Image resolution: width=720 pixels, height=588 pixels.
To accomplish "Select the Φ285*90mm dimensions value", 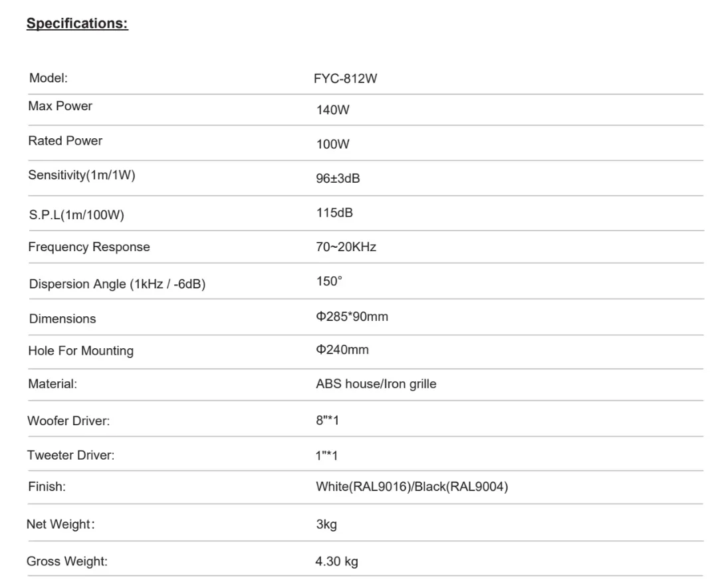I will click(352, 316).
